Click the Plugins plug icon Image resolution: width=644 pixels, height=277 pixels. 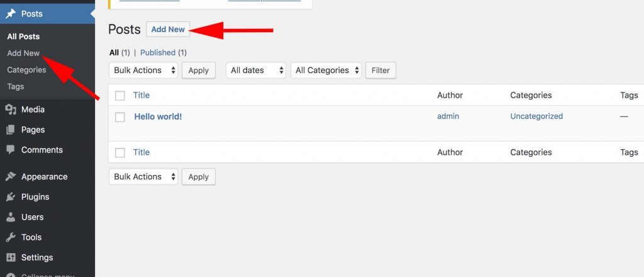(x=11, y=197)
